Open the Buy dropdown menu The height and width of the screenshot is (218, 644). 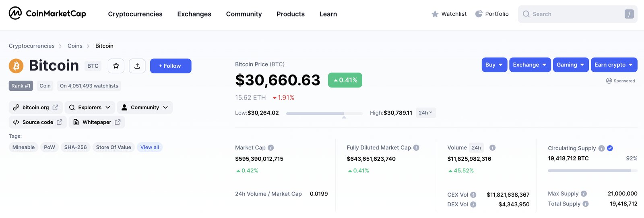(x=494, y=65)
